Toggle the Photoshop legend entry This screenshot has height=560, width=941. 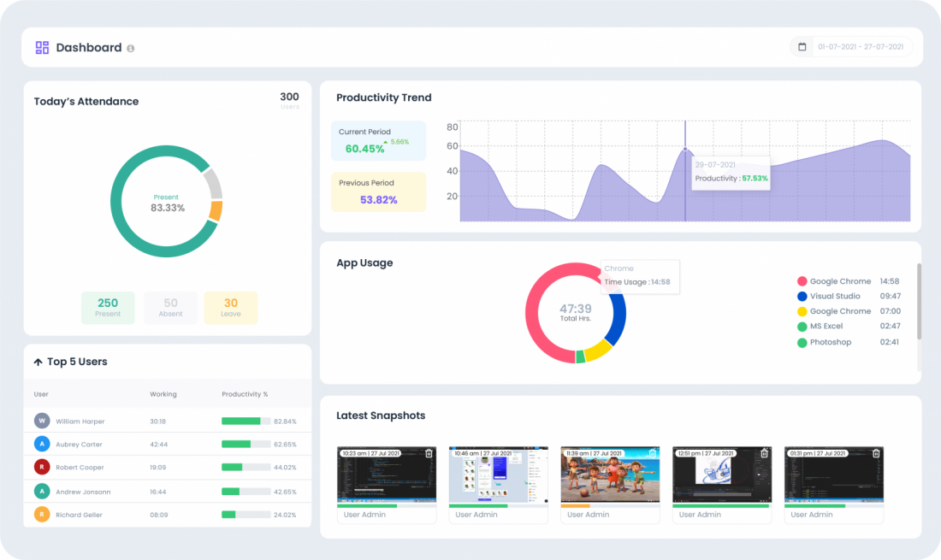pyautogui.click(x=826, y=342)
